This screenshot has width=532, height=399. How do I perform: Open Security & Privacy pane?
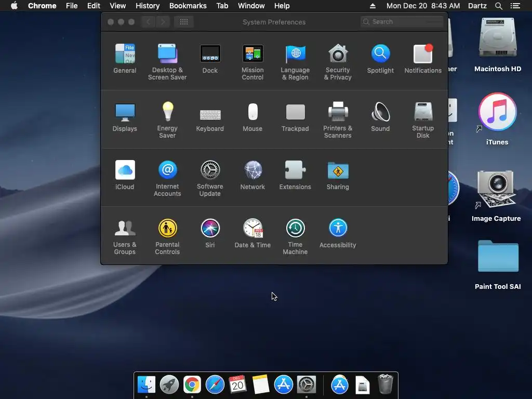tap(338, 62)
